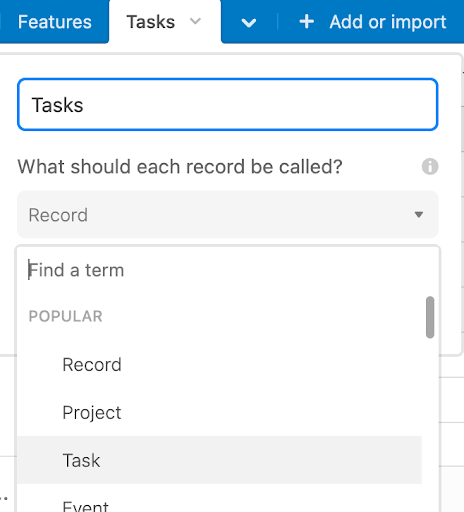Click the Add or import button
This screenshot has height=512, width=464.
point(373,22)
